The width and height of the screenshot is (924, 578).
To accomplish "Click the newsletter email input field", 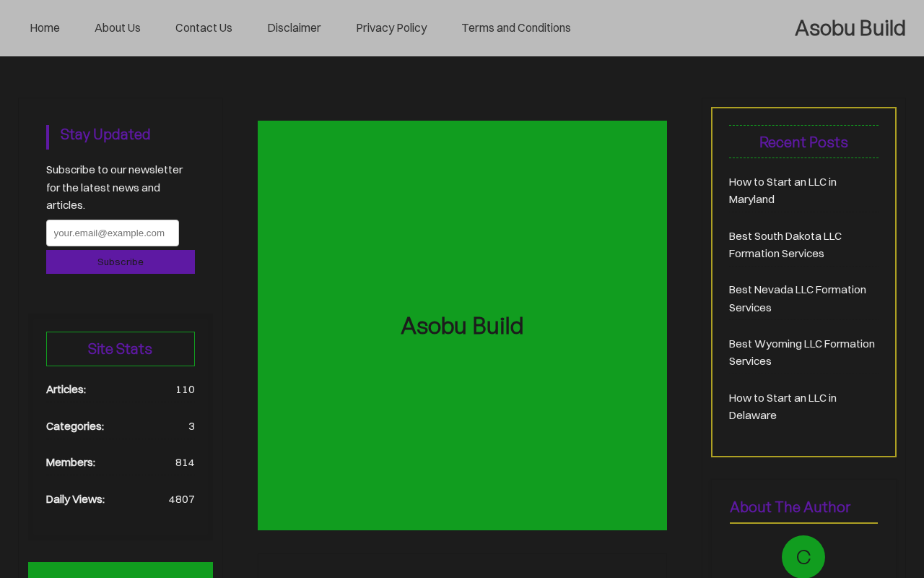I will [x=113, y=233].
